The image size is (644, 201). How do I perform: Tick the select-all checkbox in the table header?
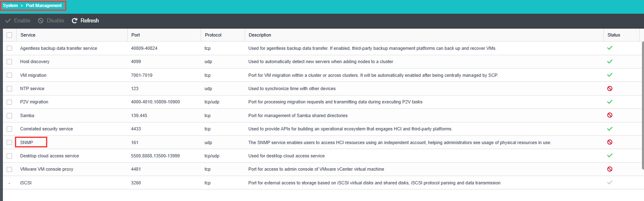pyautogui.click(x=10, y=35)
